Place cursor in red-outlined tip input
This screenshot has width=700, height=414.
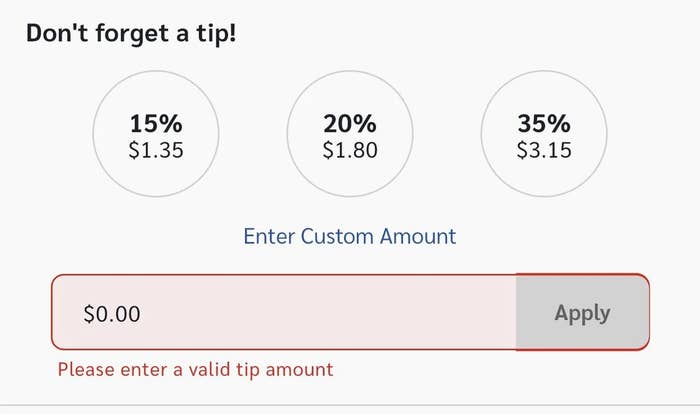pos(285,313)
